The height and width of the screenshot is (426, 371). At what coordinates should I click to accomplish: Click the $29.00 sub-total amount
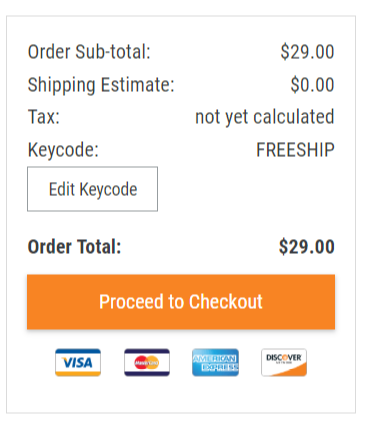point(307,52)
